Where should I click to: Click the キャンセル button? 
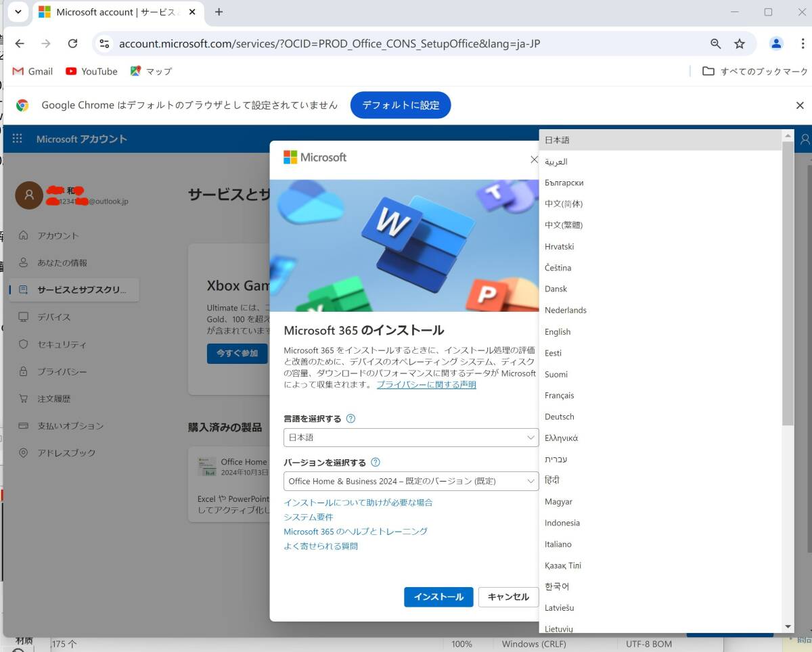[x=508, y=597]
